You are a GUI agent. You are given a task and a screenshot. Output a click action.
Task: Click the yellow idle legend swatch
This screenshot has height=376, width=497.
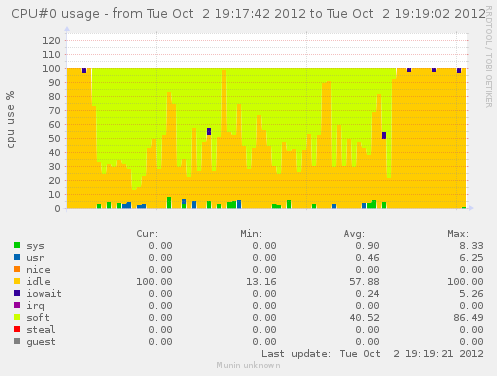click(x=17, y=281)
